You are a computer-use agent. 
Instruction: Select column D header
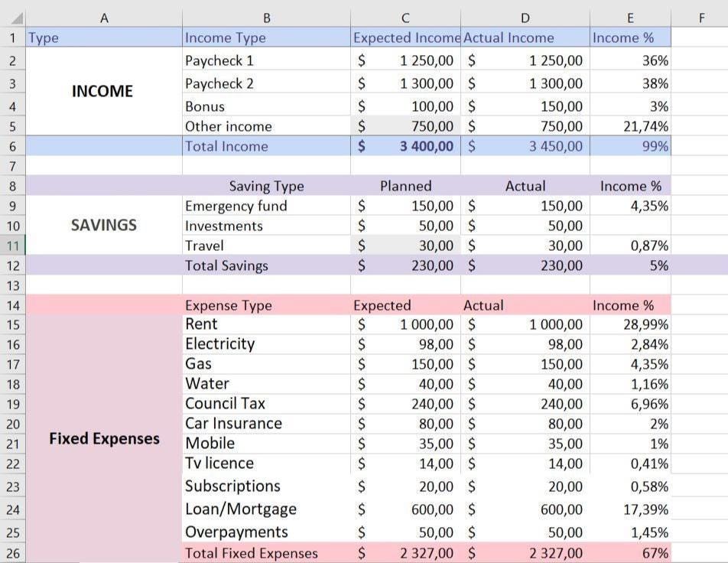[x=525, y=18]
